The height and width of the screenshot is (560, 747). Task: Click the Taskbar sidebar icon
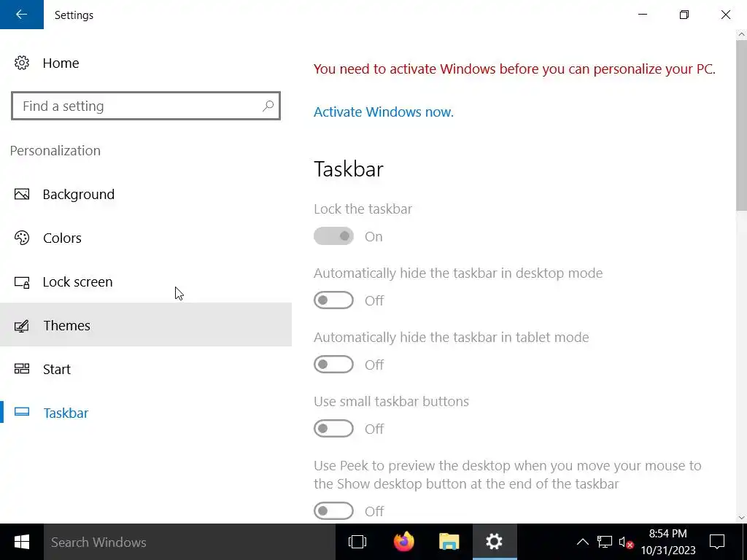[21, 413]
